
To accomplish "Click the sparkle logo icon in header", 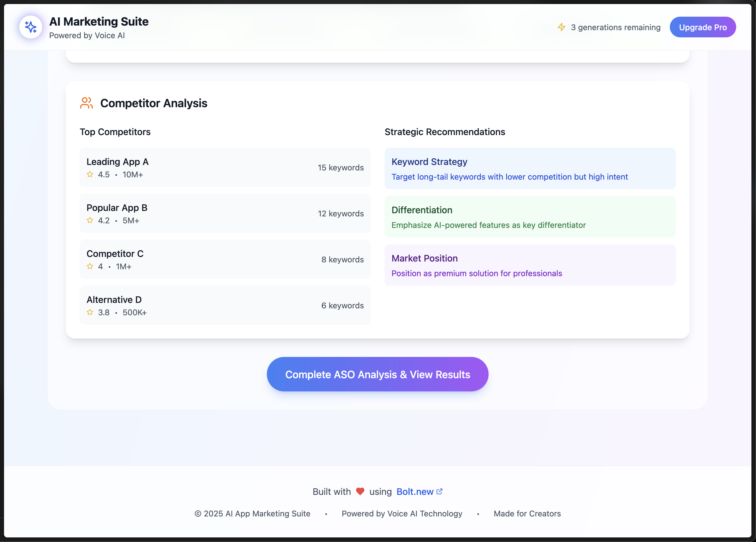I will point(31,27).
